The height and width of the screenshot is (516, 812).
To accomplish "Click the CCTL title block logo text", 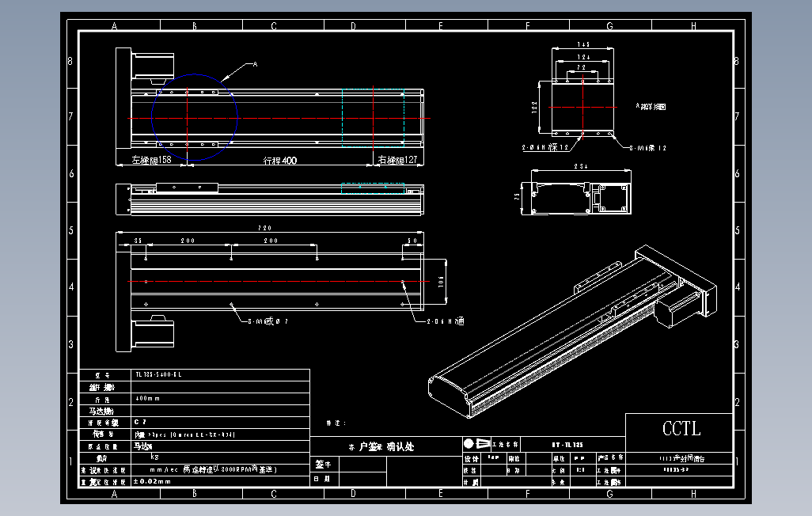I will tap(681, 428).
